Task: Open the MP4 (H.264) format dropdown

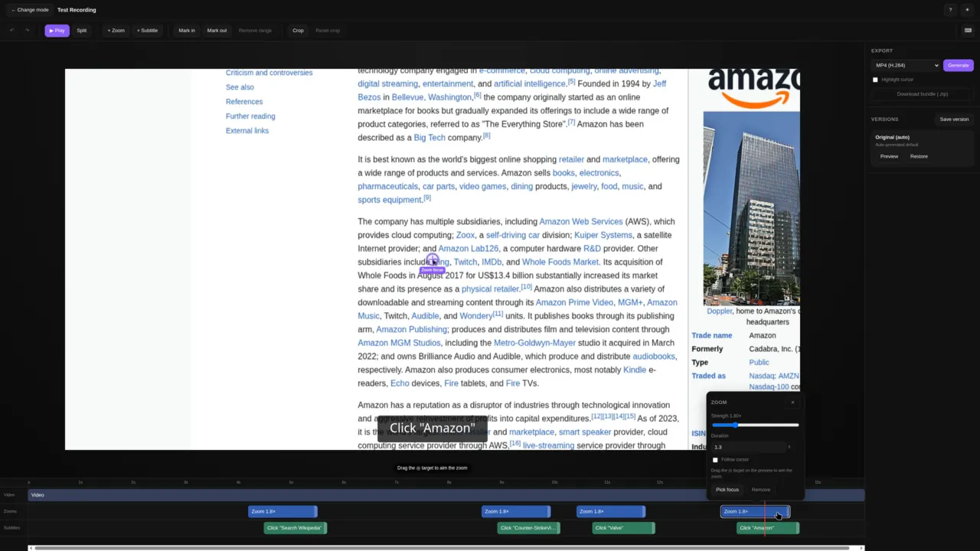Action: coord(906,65)
